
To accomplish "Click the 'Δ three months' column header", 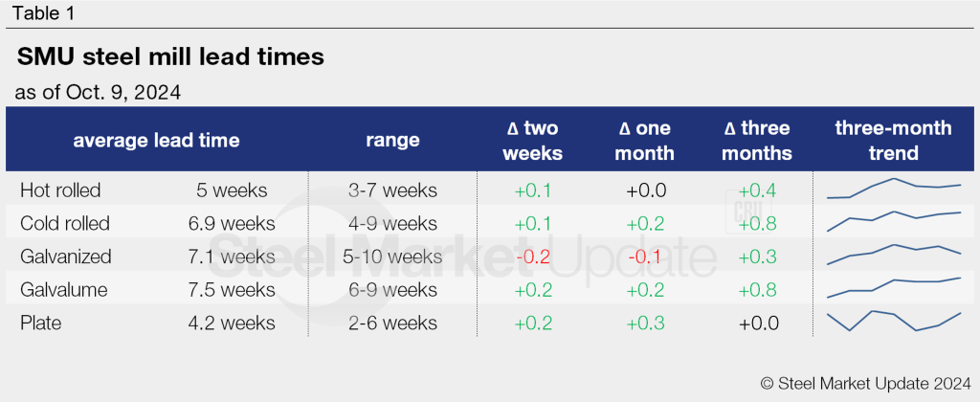I will [x=758, y=141].
